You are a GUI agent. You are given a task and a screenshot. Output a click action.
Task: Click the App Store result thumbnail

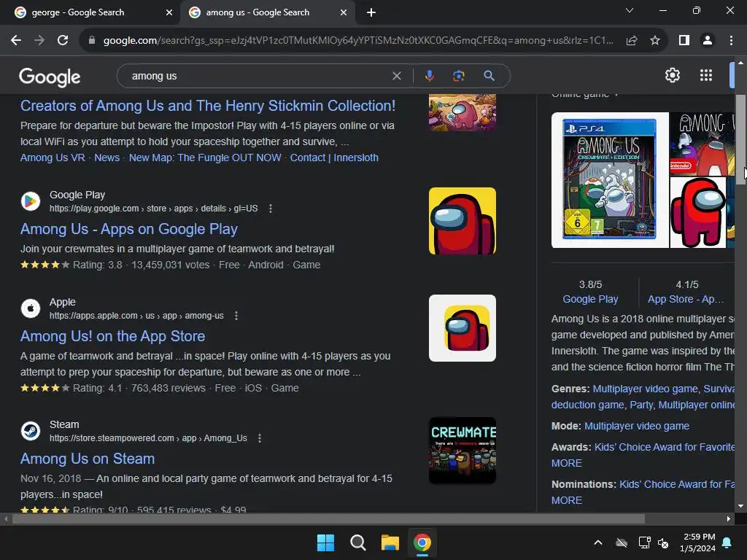pos(462,328)
